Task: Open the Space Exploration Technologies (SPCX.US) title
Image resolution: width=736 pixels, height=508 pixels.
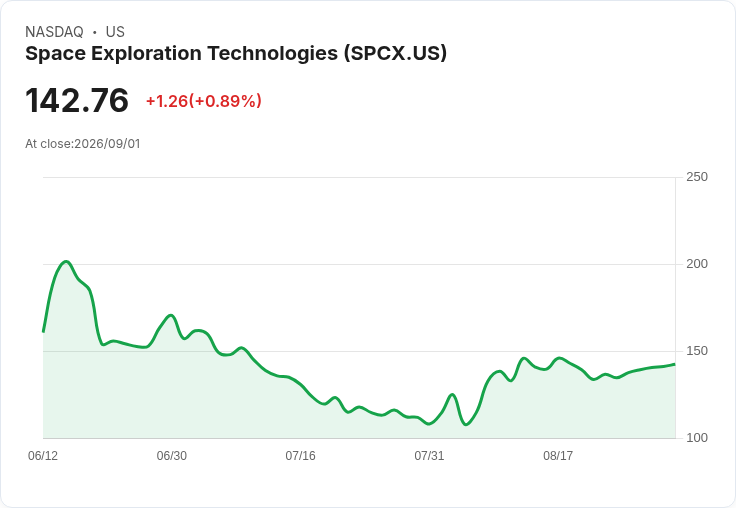Action: click(236, 53)
